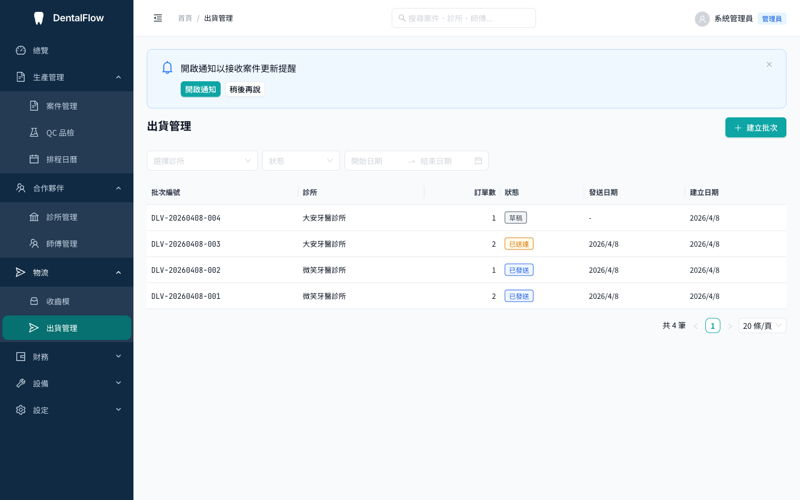800x500 pixels.
Task: Open 總覽 overview in the sidebar
Action: click(x=66, y=50)
